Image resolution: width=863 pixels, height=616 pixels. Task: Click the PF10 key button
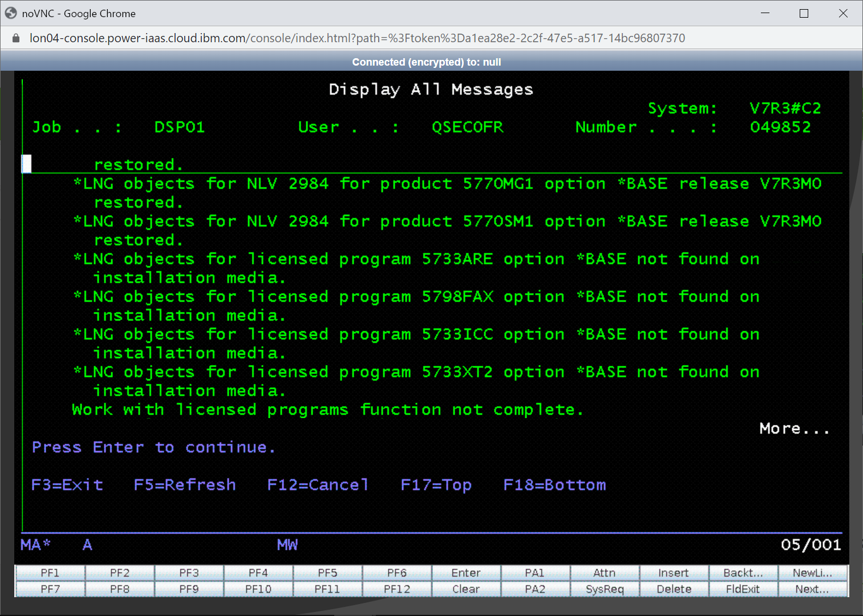[258, 589]
